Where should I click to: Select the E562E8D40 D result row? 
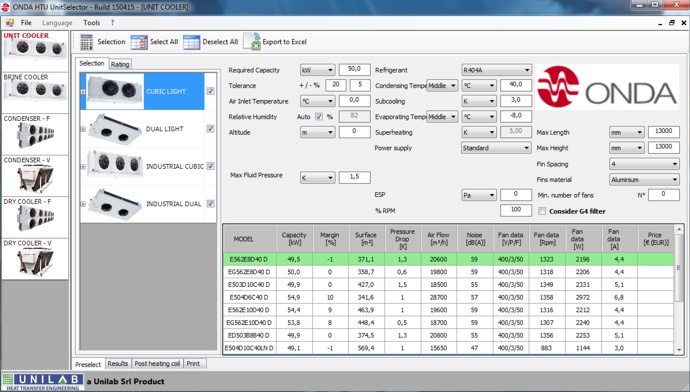tap(448, 259)
